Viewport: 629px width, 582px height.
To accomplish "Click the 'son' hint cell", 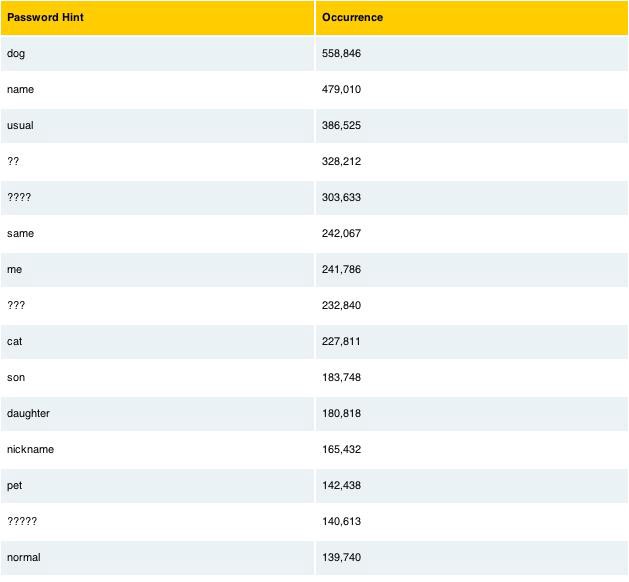I will click(157, 377).
